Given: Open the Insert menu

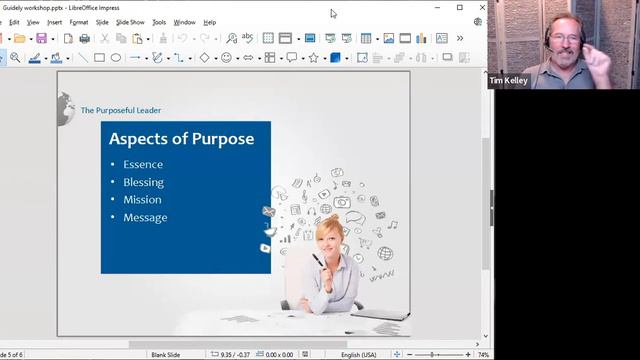Looking at the screenshot, I should point(54,22).
